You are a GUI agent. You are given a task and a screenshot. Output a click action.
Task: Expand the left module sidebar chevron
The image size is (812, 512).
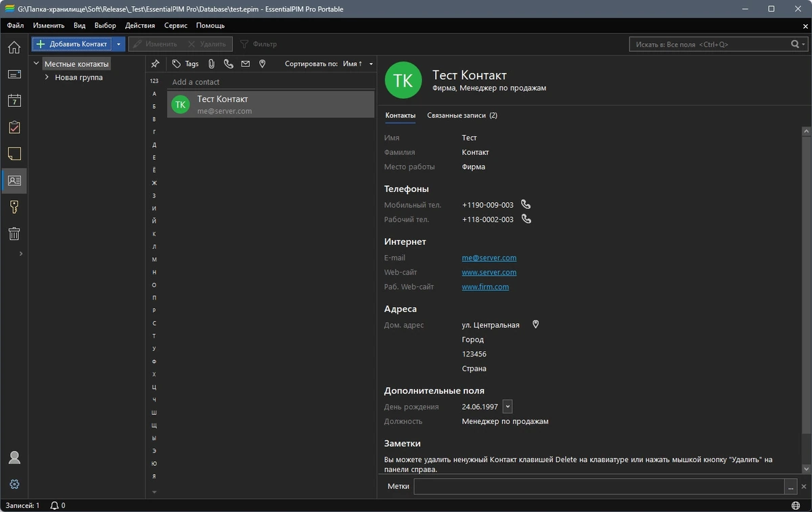pos(21,254)
